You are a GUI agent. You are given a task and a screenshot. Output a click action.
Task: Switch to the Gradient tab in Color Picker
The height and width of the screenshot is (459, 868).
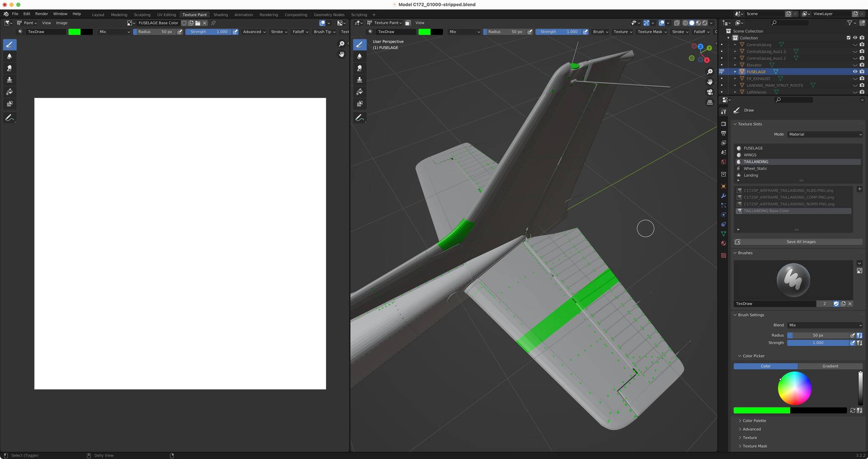click(830, 366)
